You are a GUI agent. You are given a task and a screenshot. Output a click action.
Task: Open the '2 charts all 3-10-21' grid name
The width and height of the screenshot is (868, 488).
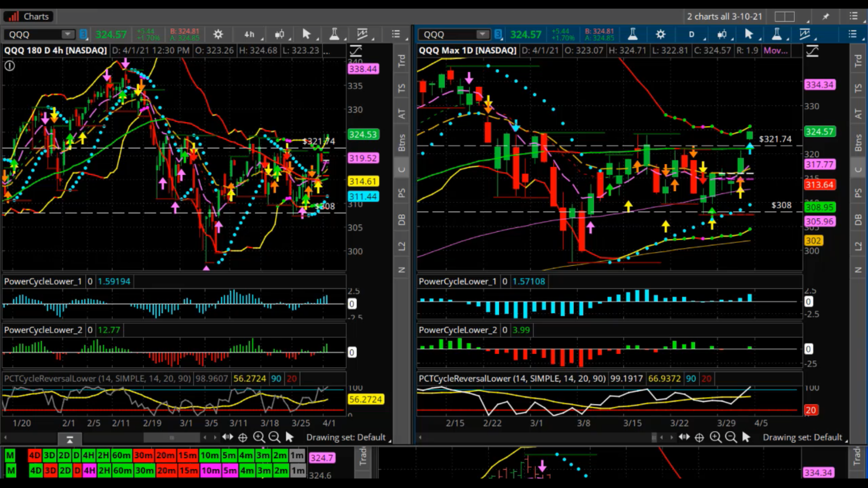click(725, 17)
